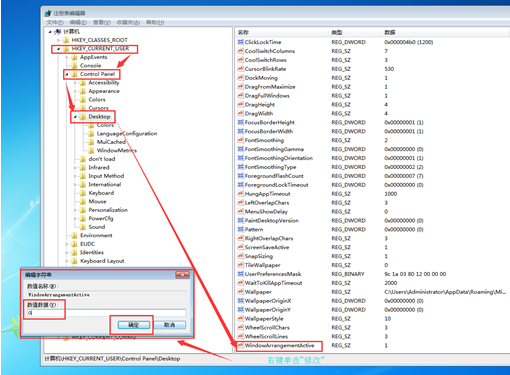Click the Sound folder icon
The width and height of the screenshot is (510, 375).
(x=83, y=227)
